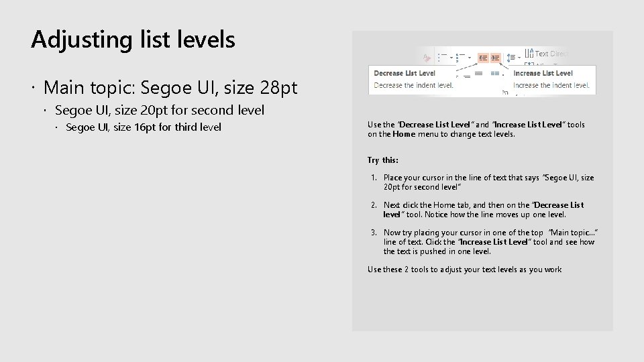Click the 'Try this:' heading text
This screenshot has width=644, height=362.
click(x=382, y=160)
